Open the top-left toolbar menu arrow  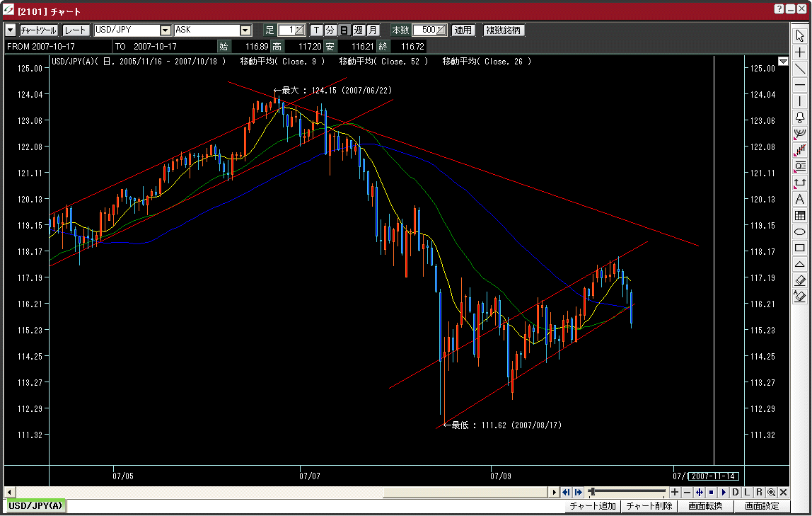click(10, 30)
